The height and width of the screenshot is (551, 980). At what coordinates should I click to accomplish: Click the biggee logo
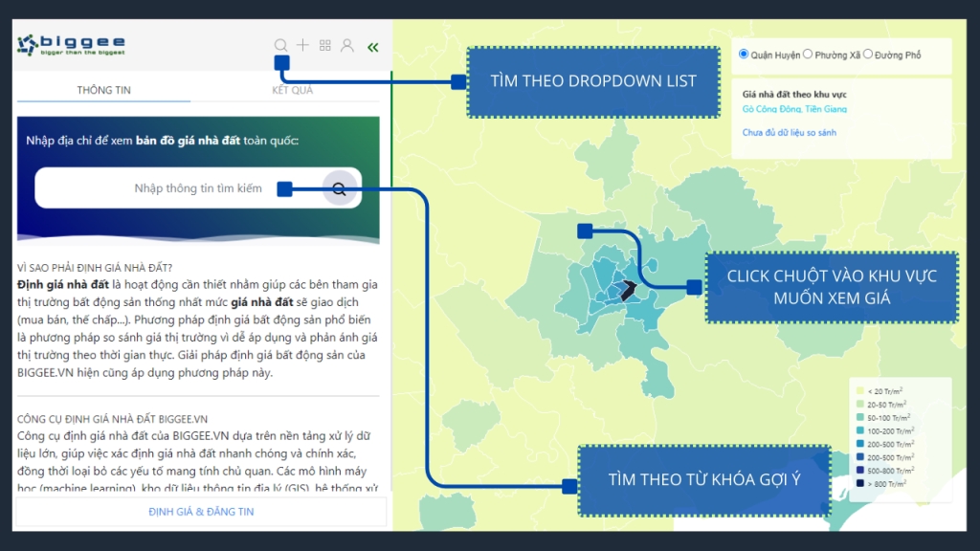tap(72, 45)
